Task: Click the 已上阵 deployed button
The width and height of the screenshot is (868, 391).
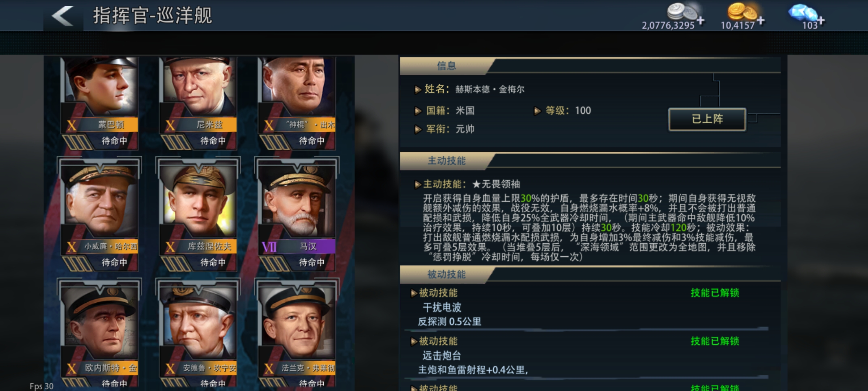Action: [x=707, y=119]
